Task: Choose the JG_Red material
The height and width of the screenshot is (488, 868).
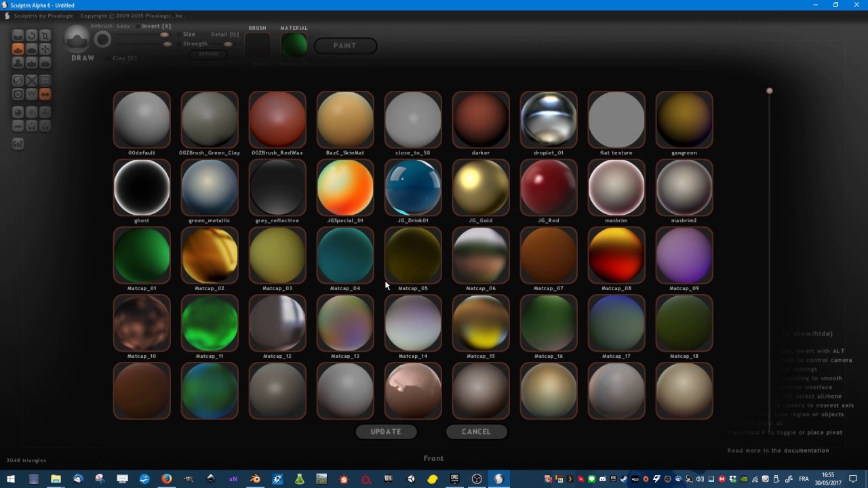Action: 549,188
